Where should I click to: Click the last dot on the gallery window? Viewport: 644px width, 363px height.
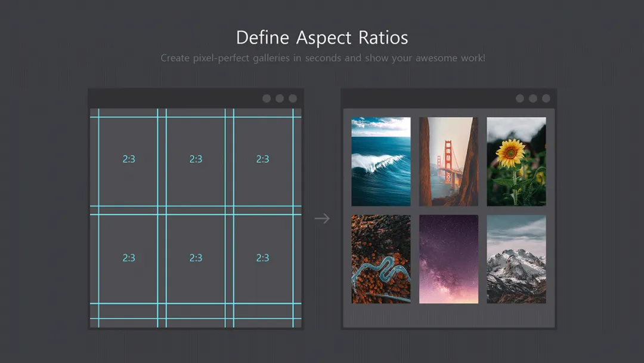546,99
